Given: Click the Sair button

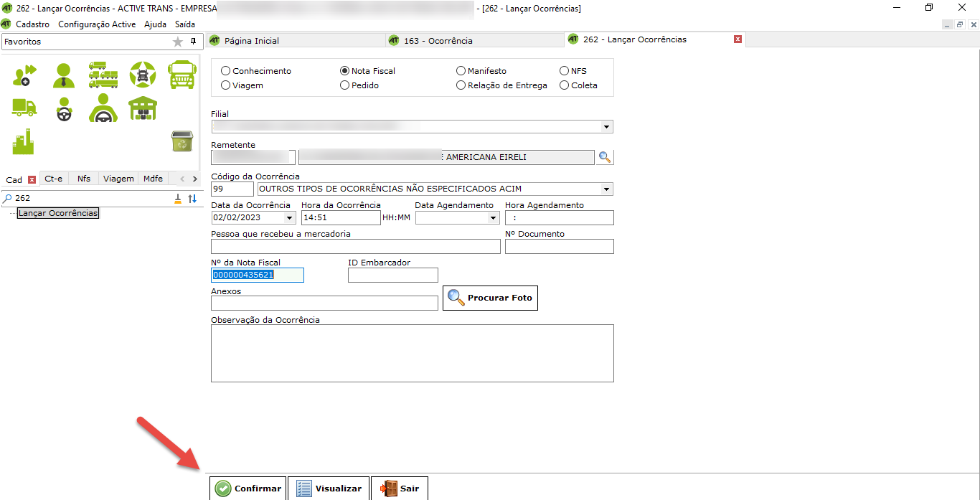Looking at the screenshot, I should [400, 488].
